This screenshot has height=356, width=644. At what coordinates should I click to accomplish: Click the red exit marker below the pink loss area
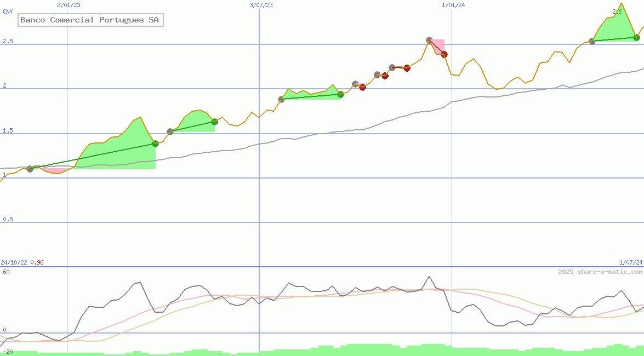[444, 54]
